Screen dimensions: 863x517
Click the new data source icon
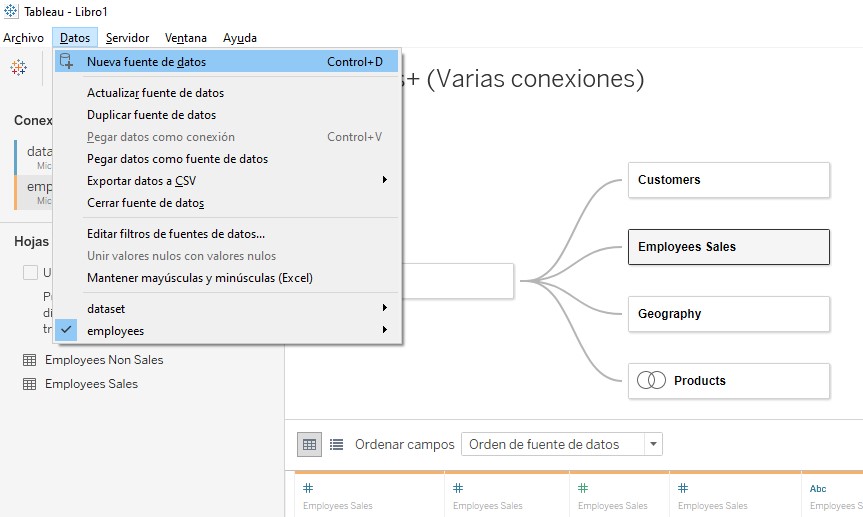click(x=66, y=61)
